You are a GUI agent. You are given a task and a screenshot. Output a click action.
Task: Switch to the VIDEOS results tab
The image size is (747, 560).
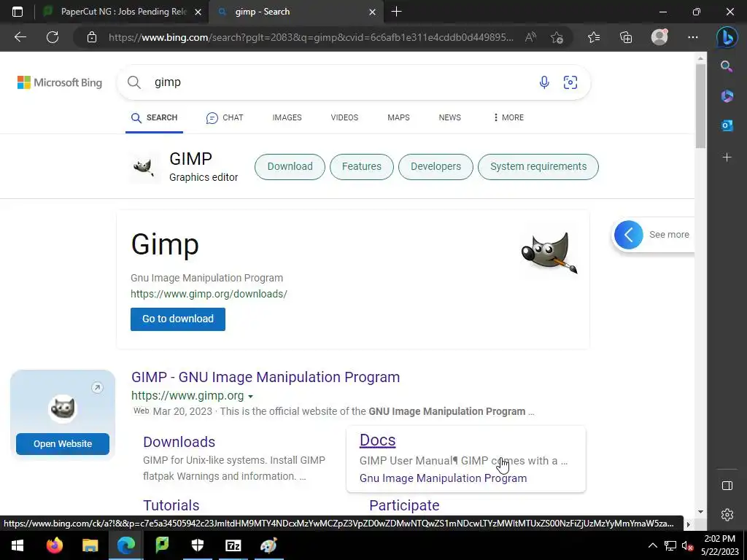(x=344, y=117)
